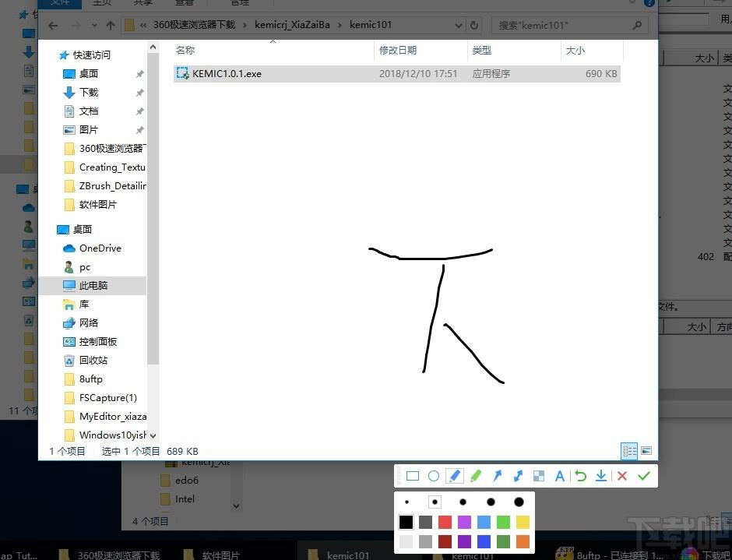The width and height of the screenshot is (732, 560).
Task: Undo the last drawn stroke
Action: [580, 476]
